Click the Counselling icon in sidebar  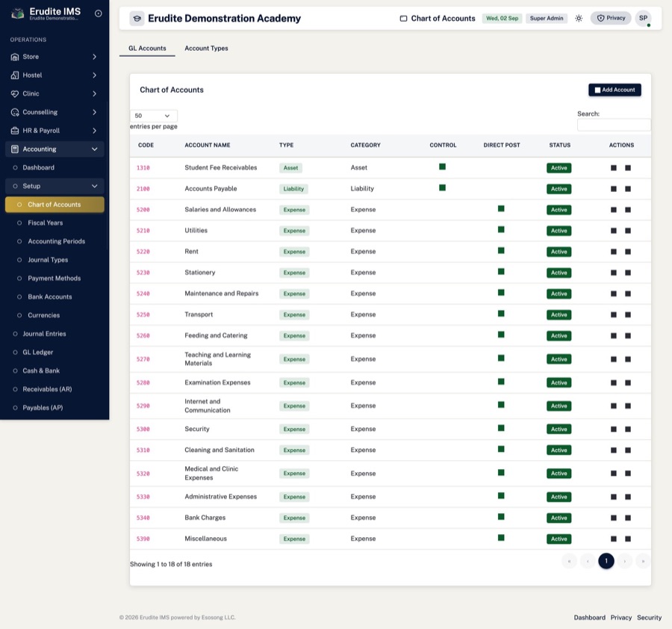point(15,112)
